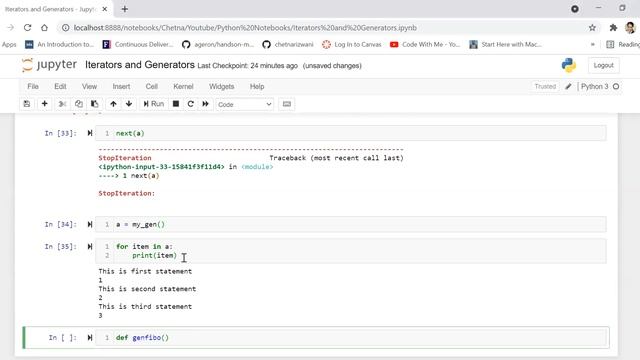Click the Jupyter logo
This screenshot has width=640, height=360.
click(49, 65)
